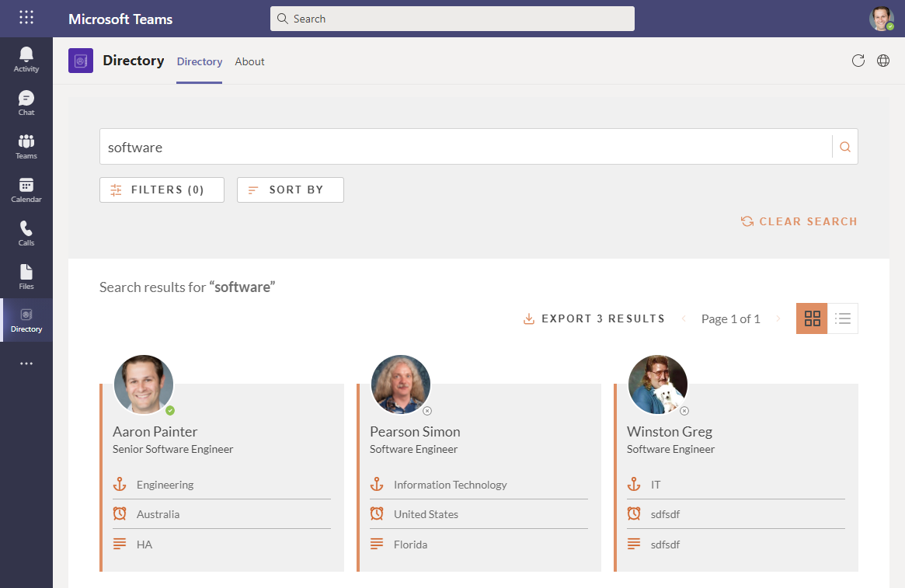The height and width of the screenshot is (588, 905).
Task: Open the About tab
Action: click(249, 61)
